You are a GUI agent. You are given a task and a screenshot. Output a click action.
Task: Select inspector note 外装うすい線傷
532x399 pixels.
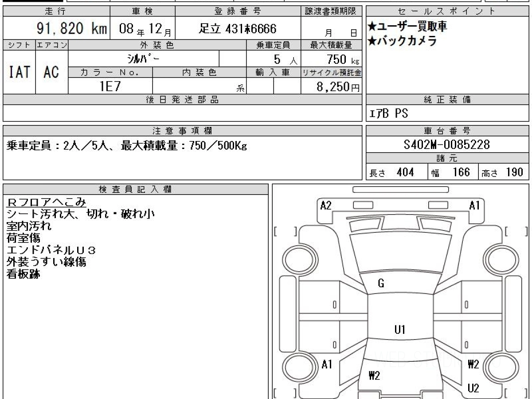[47, 262]
